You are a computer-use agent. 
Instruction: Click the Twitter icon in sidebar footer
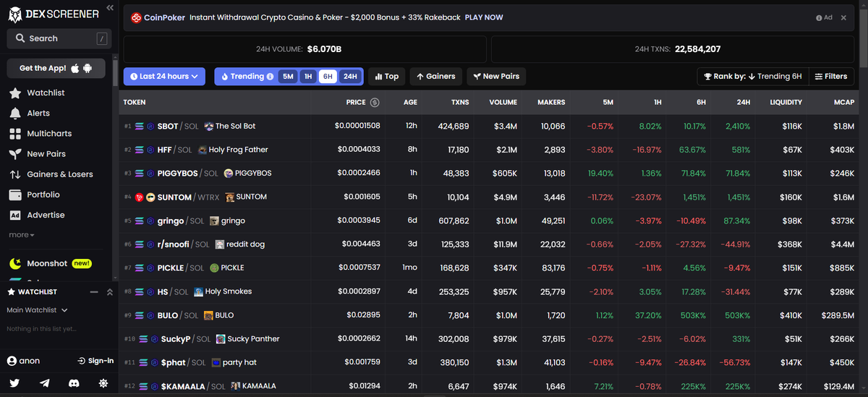click(x=14, y=383)
